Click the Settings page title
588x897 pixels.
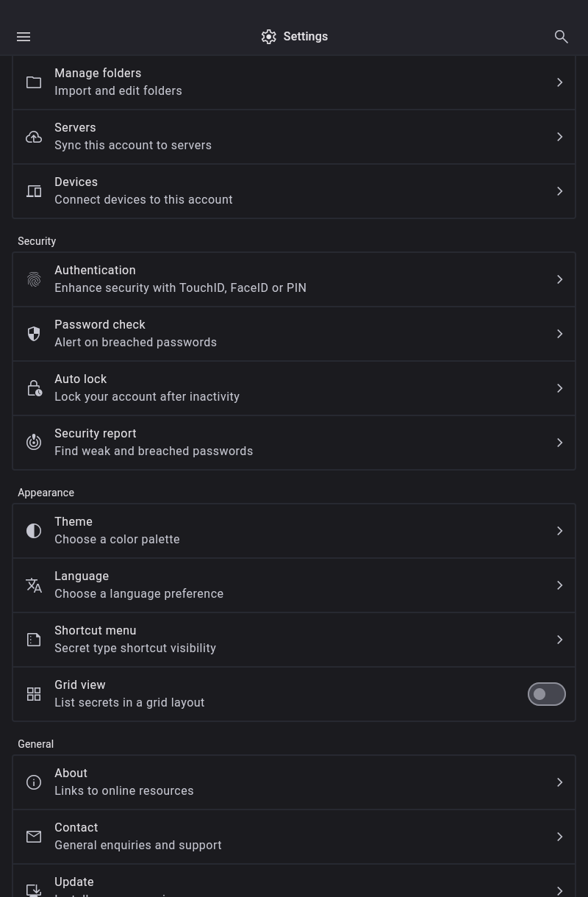click(305, 37)
